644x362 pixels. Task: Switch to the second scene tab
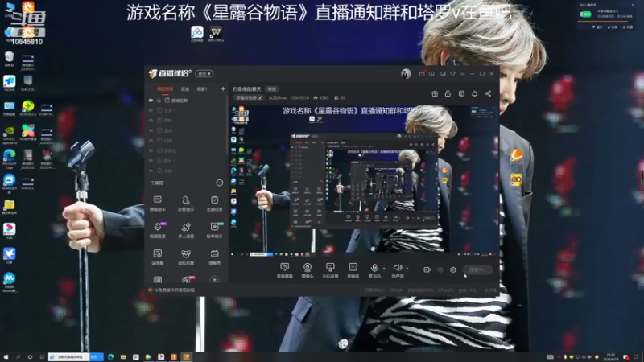[x=185, y=89]
